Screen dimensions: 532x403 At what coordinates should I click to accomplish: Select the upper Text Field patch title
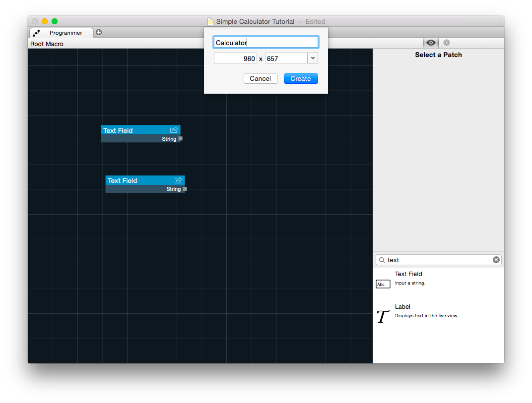(118, 130)
